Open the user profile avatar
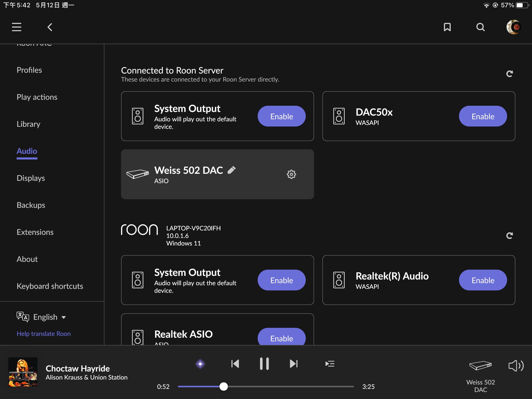The width and height of the screenshot is (532, 399). click(x=514, y=27)
